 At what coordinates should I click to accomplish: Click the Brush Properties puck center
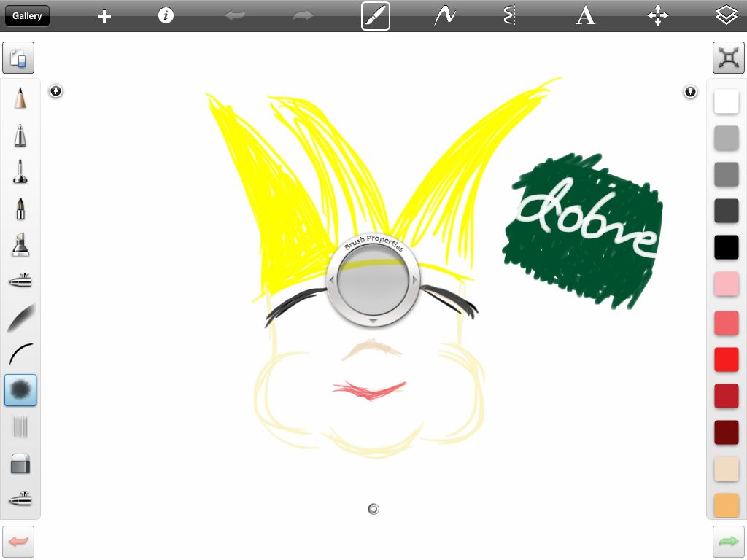coord(373,281)
